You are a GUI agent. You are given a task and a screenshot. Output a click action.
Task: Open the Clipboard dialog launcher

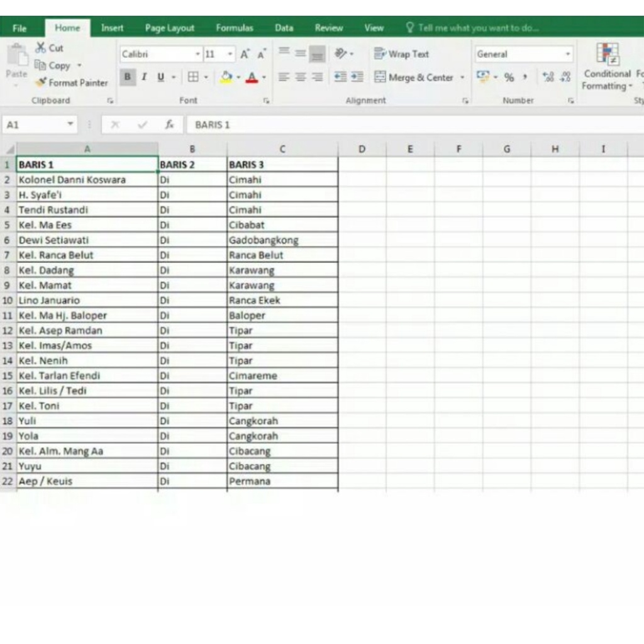tap(110, 101)
